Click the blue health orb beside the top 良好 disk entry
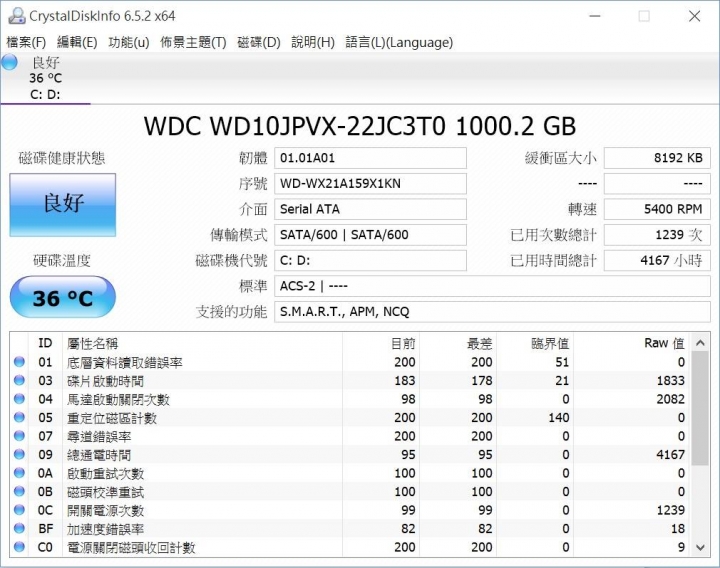This screenshot has height=568, width=720. tap(10, 63)
